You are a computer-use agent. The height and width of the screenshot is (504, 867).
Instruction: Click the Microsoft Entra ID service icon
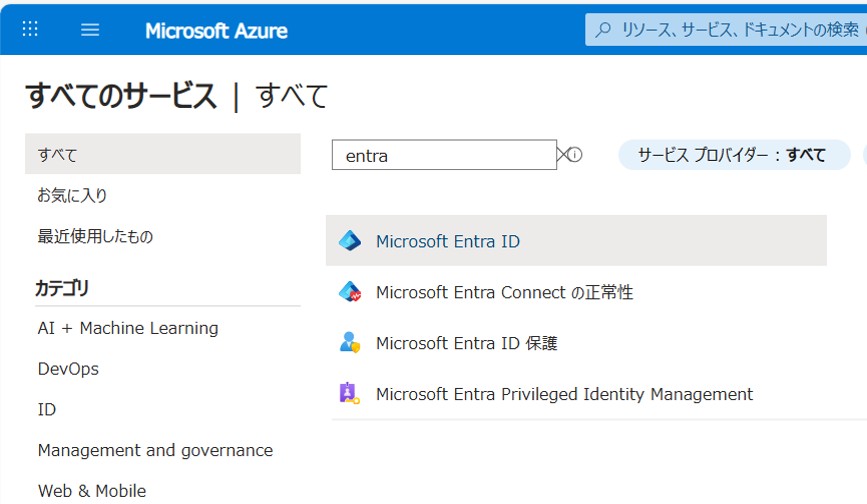pos(349,241)
